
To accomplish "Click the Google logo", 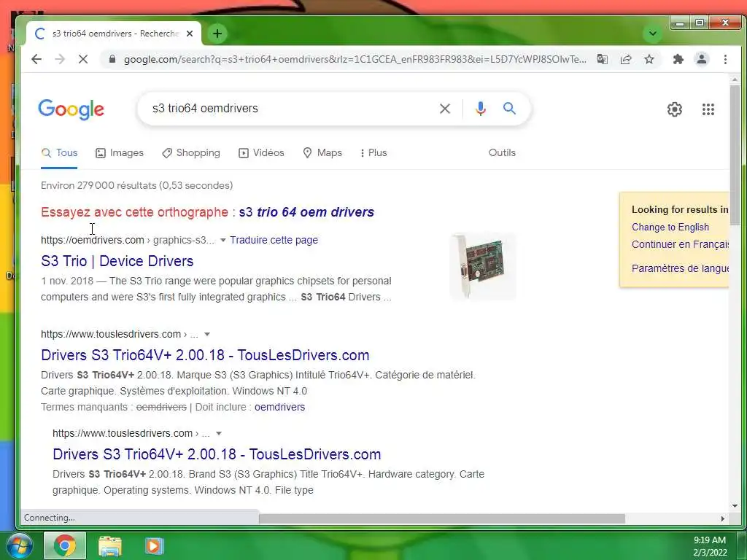I will [71, 109].
